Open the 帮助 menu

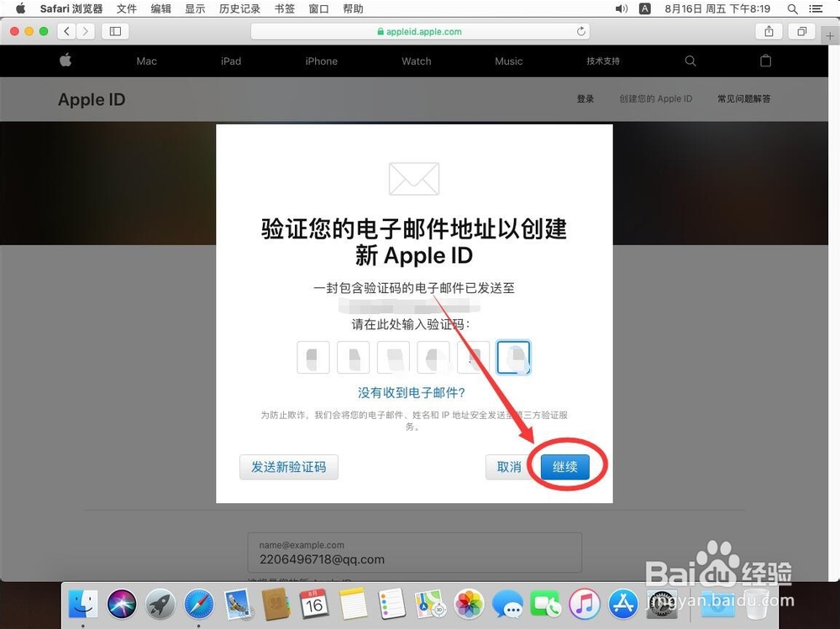[x=353, y=8]
